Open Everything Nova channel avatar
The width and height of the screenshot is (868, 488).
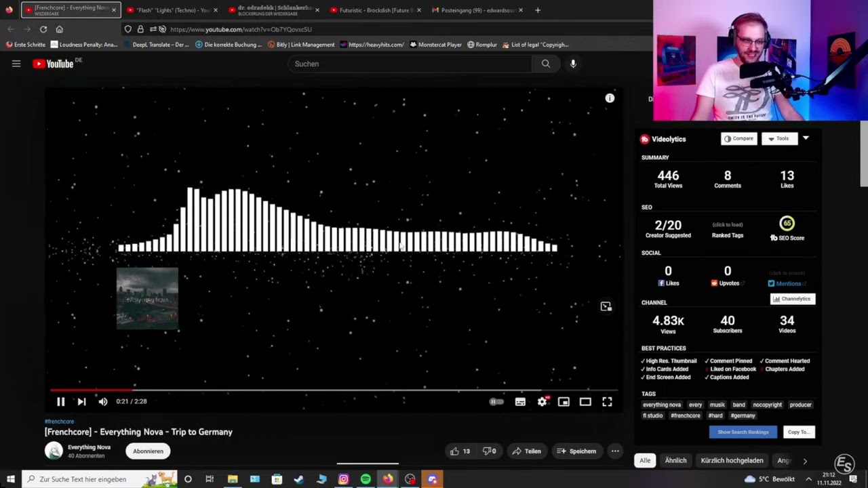coord(54,451)
